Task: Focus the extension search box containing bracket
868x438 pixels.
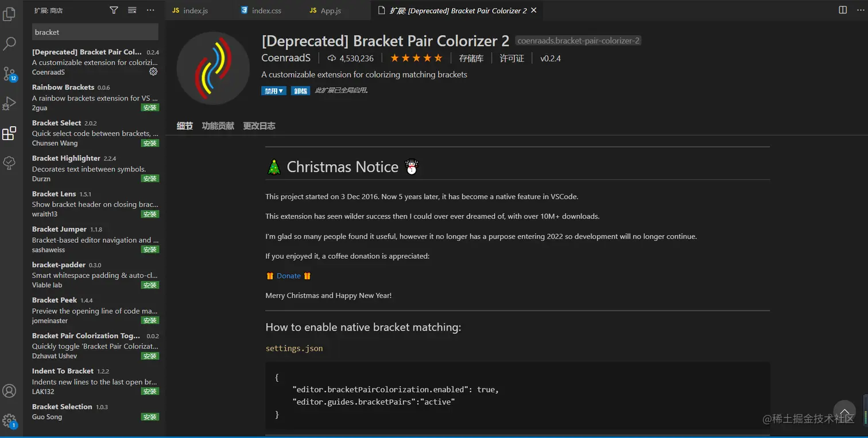Action: (95, 32)
